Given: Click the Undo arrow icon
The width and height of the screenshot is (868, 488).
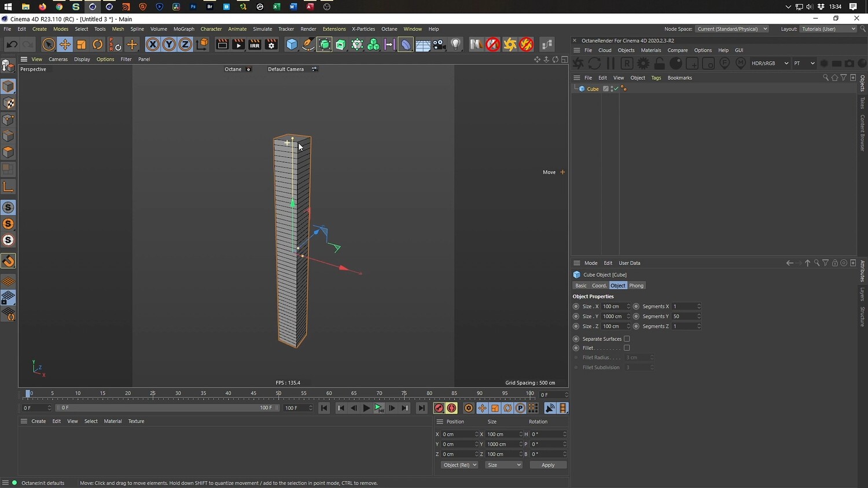Looking at the screenshot, I should (12, 45).
